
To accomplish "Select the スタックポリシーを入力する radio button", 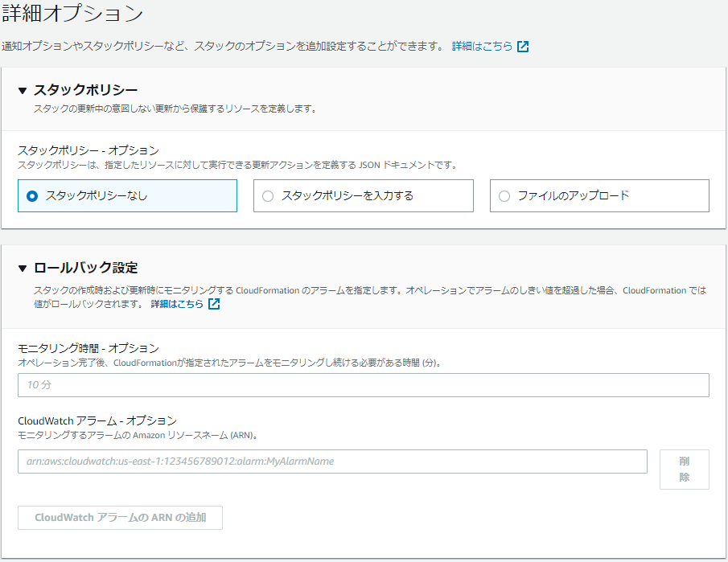I will point(266,195).
